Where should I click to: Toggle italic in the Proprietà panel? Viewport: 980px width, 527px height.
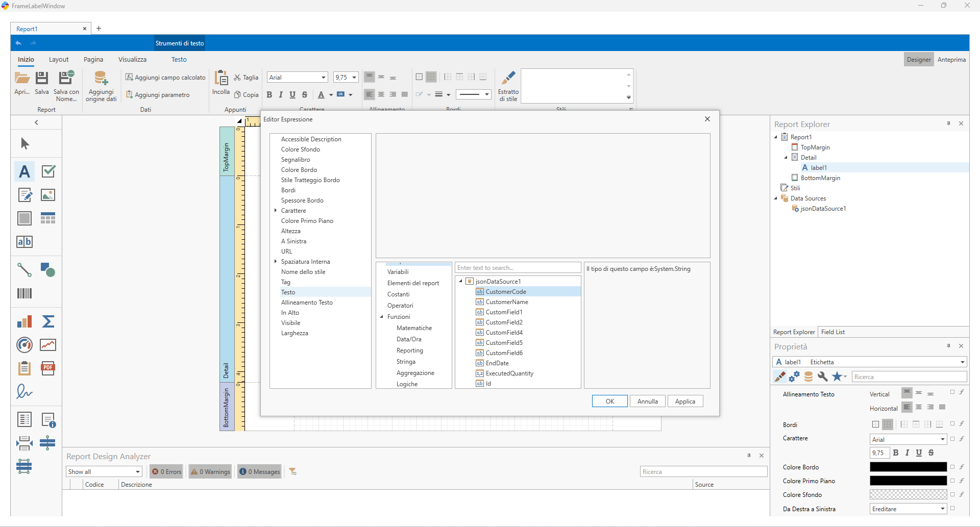907,453
